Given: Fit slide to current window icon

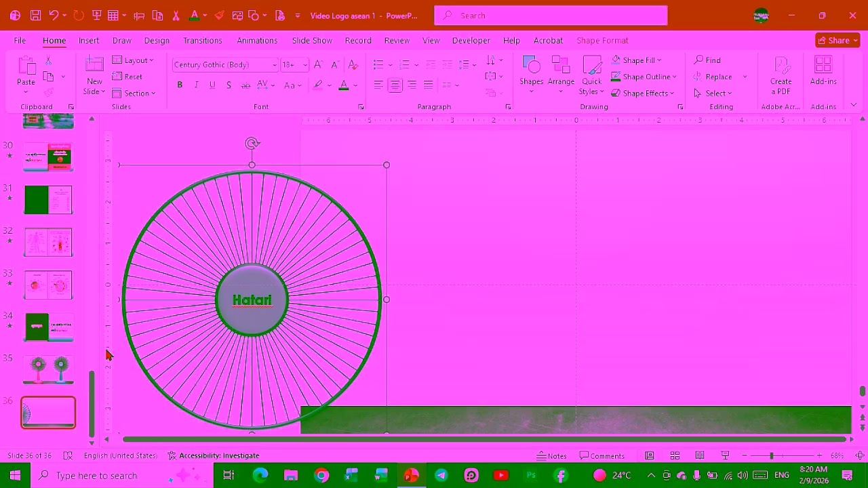Looking at the screenshot, I should click(x=859, y=455).
